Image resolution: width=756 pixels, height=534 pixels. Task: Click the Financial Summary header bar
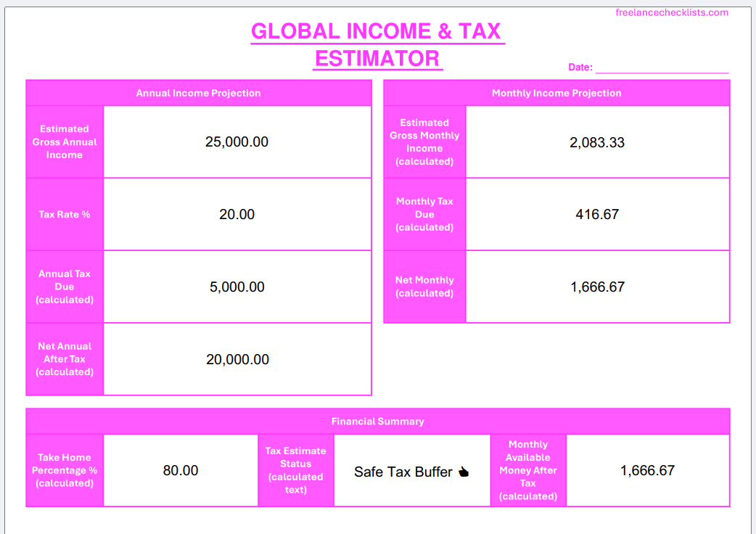pos(377,422)
